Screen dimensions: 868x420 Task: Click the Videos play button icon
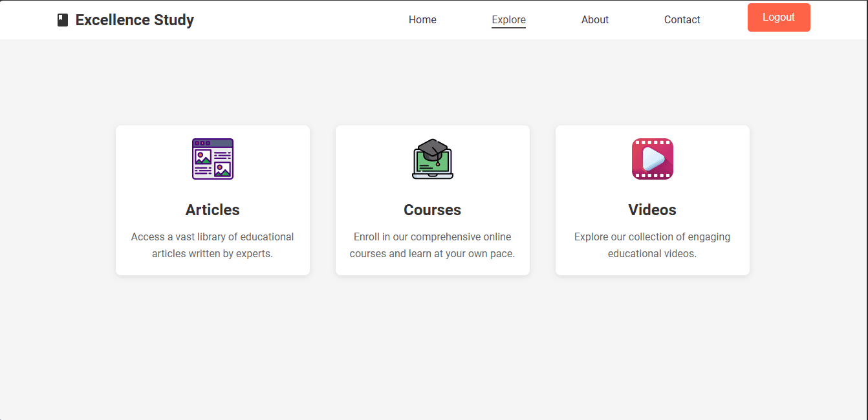pyautogui.click(x=653, y=159)
